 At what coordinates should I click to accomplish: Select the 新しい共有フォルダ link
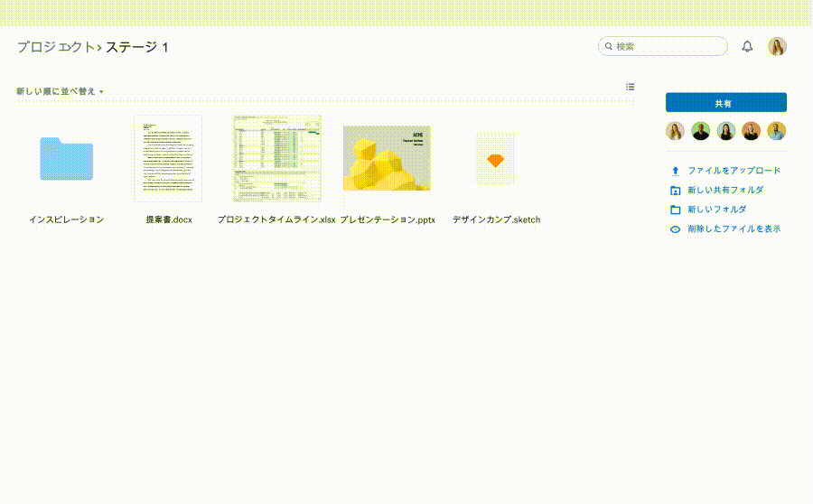coord(725,191)
